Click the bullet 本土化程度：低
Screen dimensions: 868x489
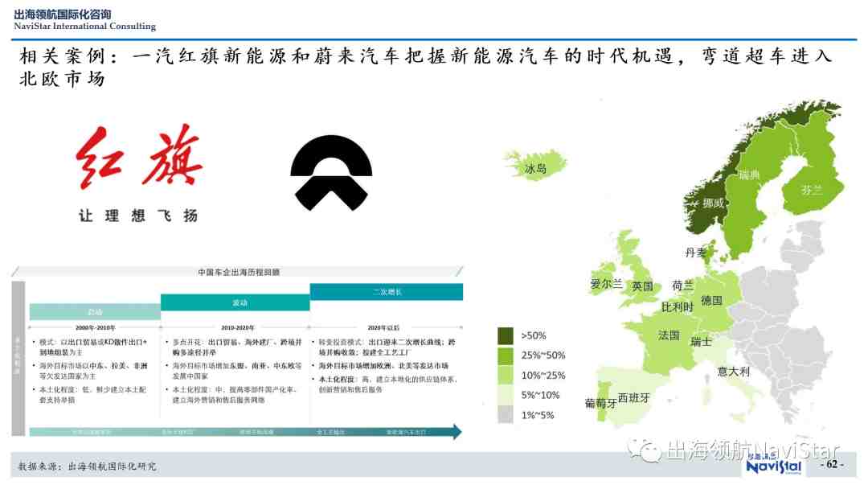(x=92, y=394)
